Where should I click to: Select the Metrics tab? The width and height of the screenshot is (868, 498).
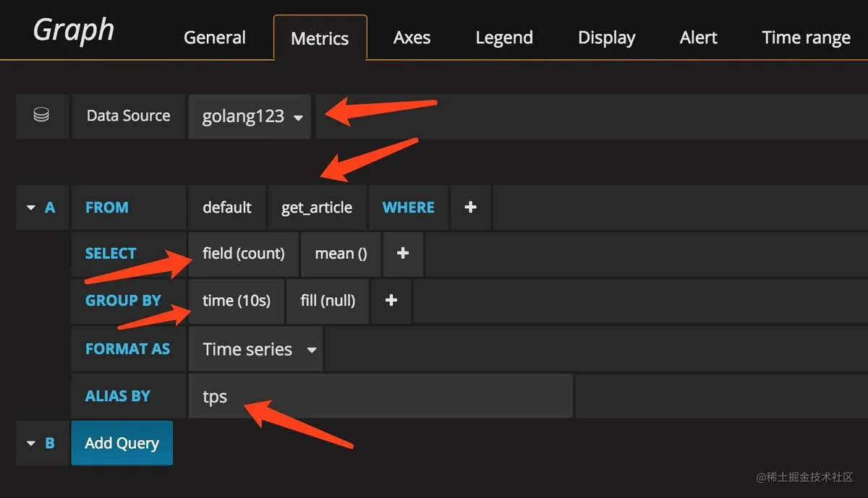tap(320, 38)
